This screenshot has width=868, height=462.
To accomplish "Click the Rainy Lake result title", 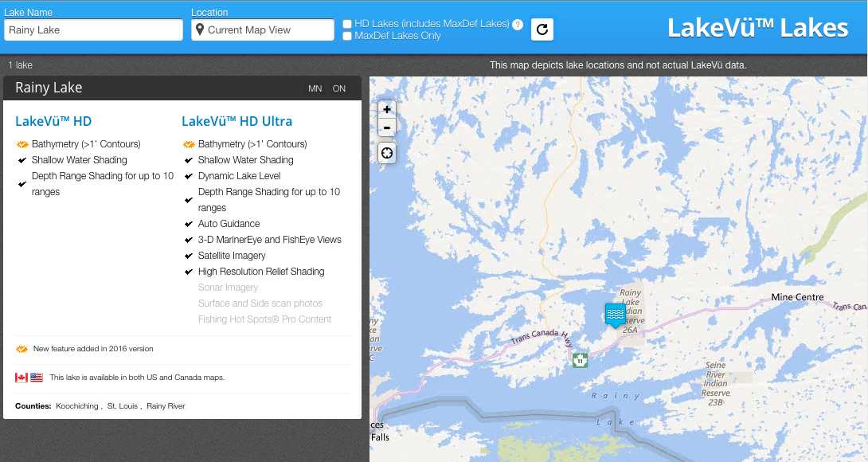I will (x=49, y=88).
